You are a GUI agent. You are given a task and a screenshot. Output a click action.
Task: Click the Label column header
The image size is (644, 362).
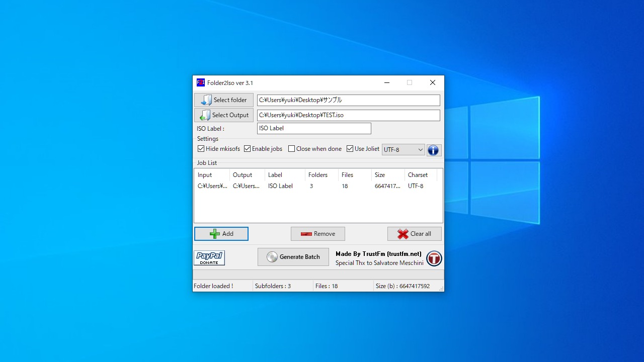[285, 175]
